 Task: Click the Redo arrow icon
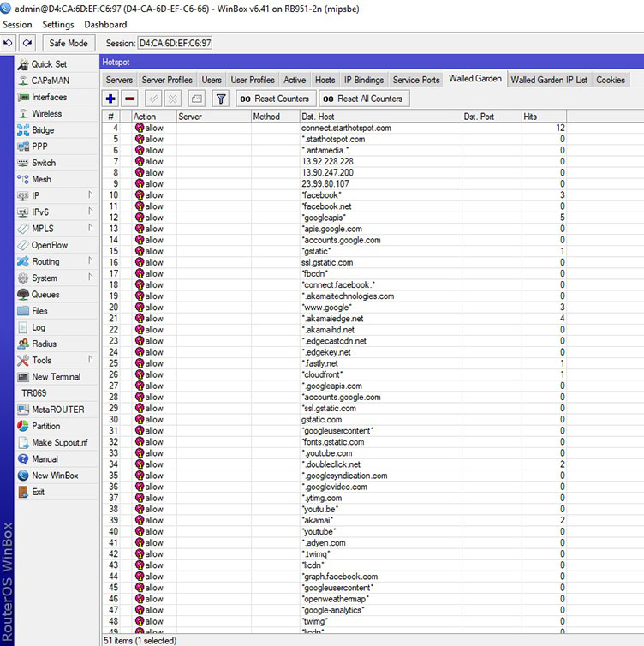pyautogui.click(x=27, y=43)
